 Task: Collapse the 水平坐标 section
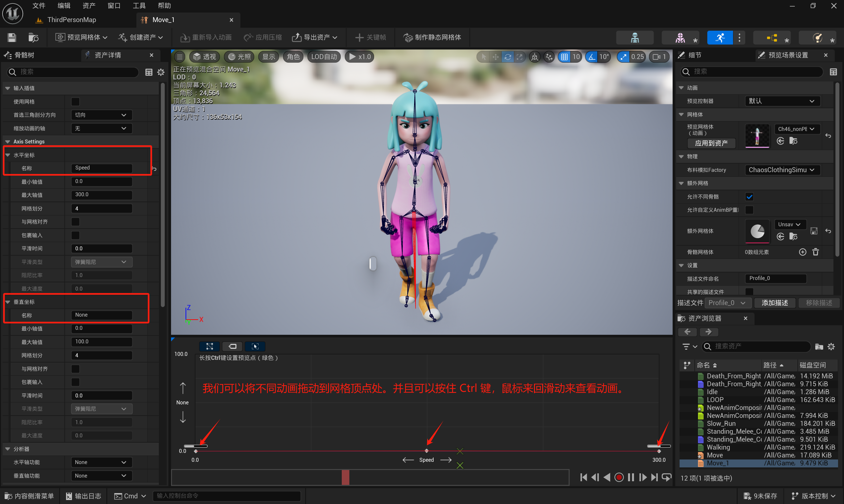(x=8, y=155)
